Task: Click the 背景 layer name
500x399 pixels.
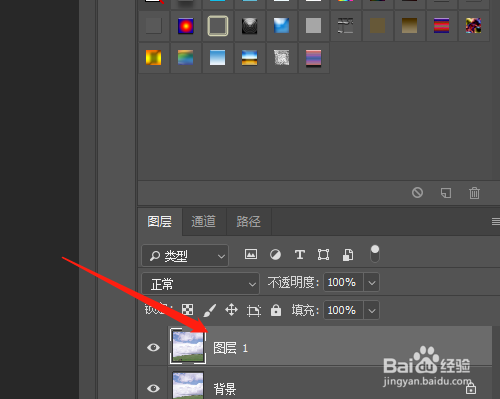Action: [225, 389]
